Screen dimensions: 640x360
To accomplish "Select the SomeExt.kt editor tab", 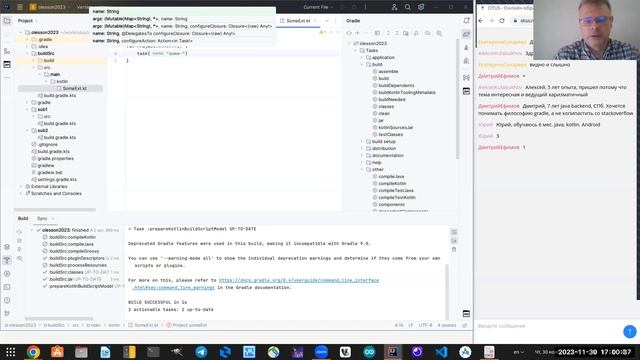I will [298, 21].
